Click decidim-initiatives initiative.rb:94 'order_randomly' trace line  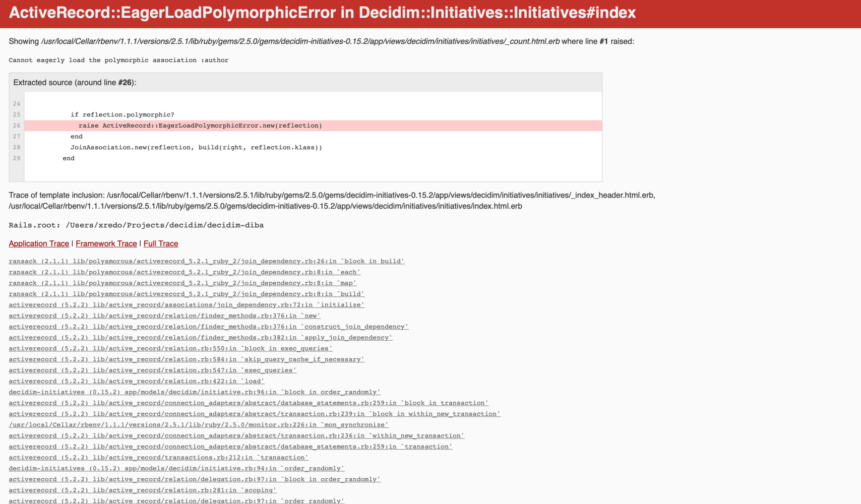(176, 469)
